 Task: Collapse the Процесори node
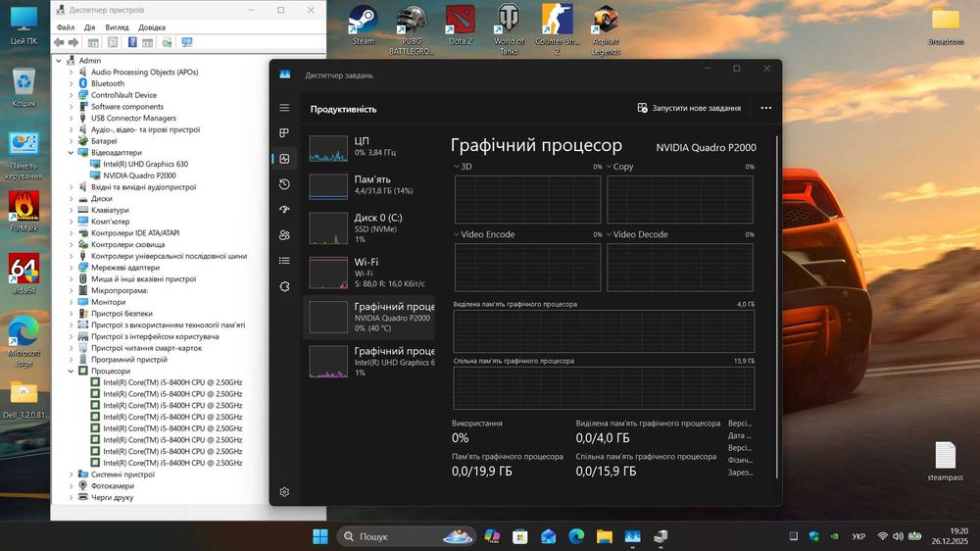(x=71, y=371)
